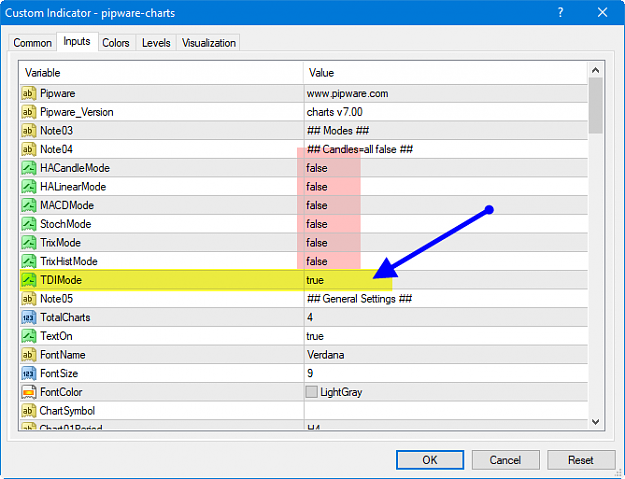Select the Pipware_Version variable name
Screen dimensions: 625x479
77,112
